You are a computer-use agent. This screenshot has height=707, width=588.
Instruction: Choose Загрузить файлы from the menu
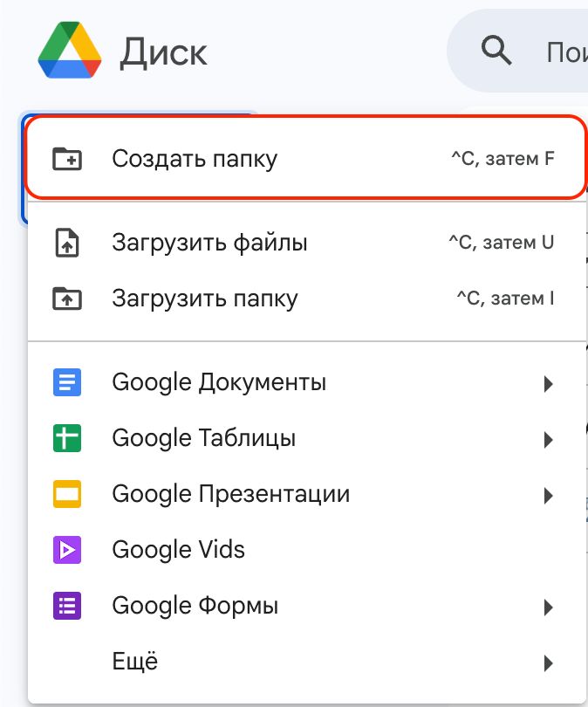tap(209, 243)
